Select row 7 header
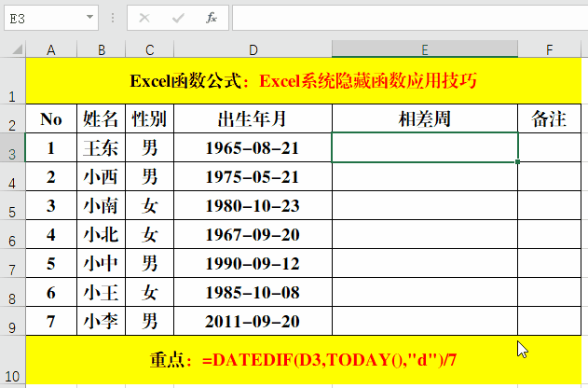 click(12, 263)
